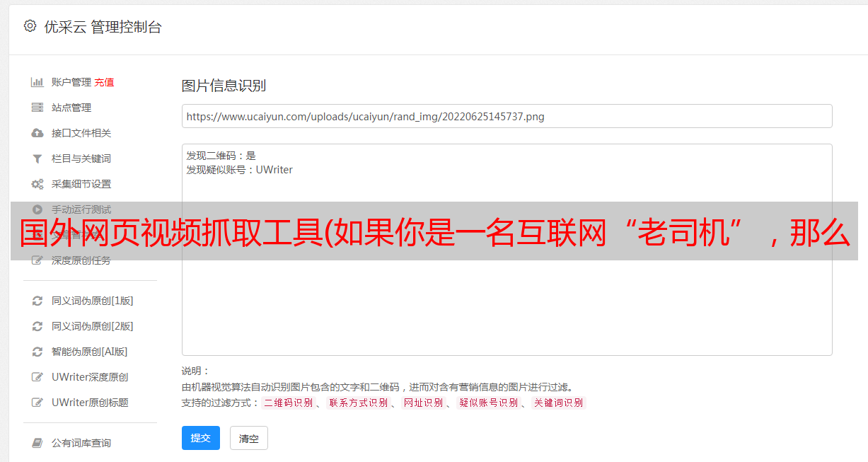Open 手动运行测试 menu item
Viewport: 868px width, 462px height.
[81, 209]
